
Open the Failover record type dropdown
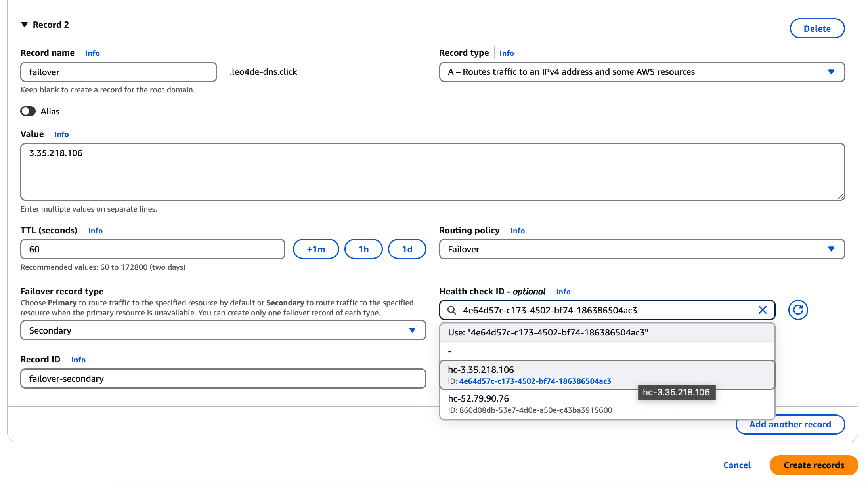(223, 330)
